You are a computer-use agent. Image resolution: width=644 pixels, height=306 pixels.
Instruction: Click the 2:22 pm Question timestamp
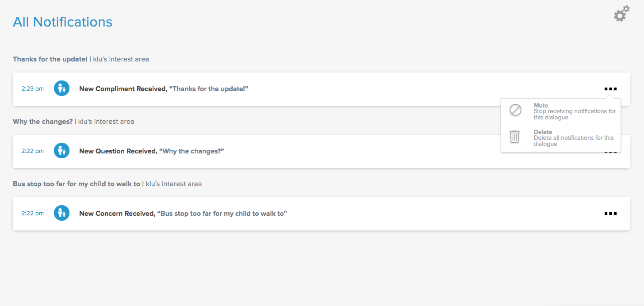pyautogui.click(x=32, y=151)
